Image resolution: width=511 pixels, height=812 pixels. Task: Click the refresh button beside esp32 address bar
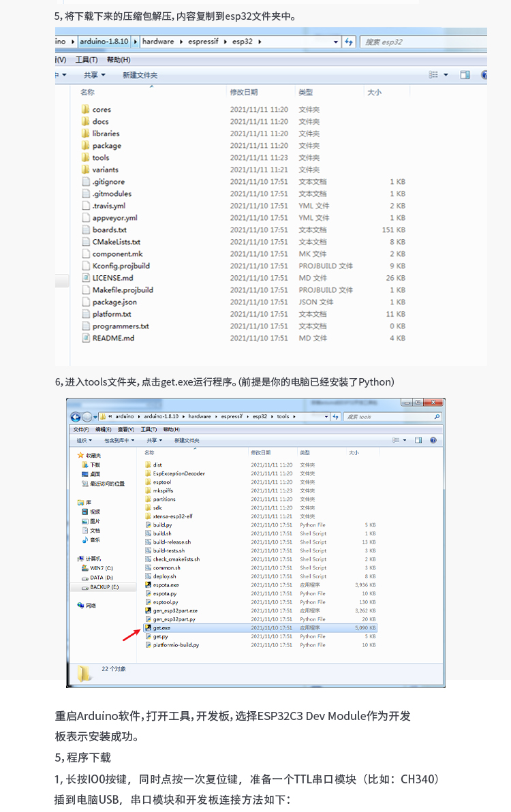pyautogui.click(x=349, y=42)
